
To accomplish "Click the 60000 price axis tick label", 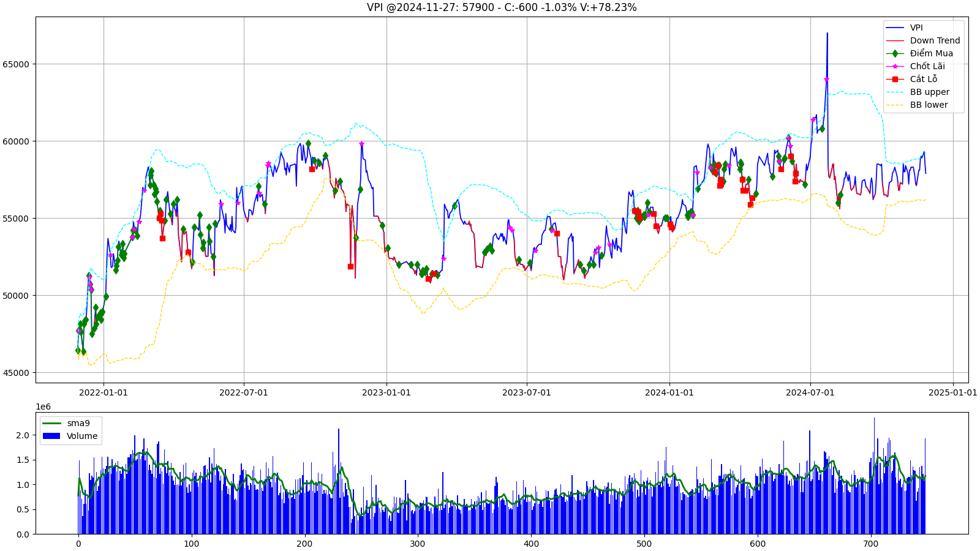I will (17, 141).
